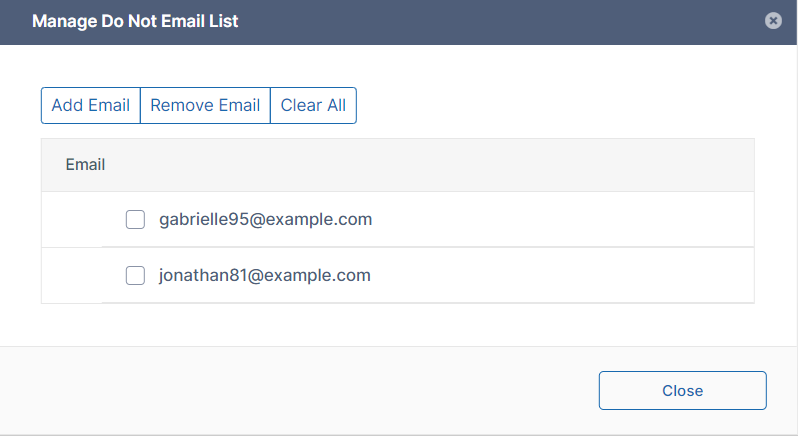798x436 pixels.
Task: Click blank cell left of gabrielle95 checkbox
Action: (x=72, y=219)
